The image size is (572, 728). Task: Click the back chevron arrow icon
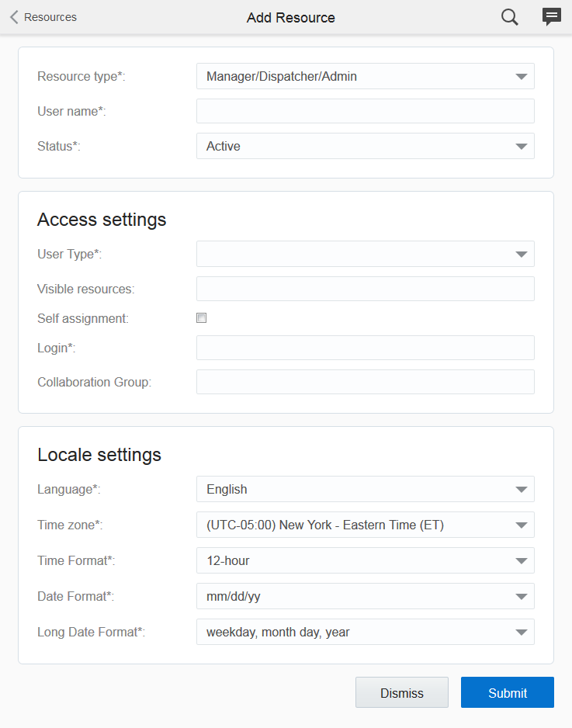point(14,17)
